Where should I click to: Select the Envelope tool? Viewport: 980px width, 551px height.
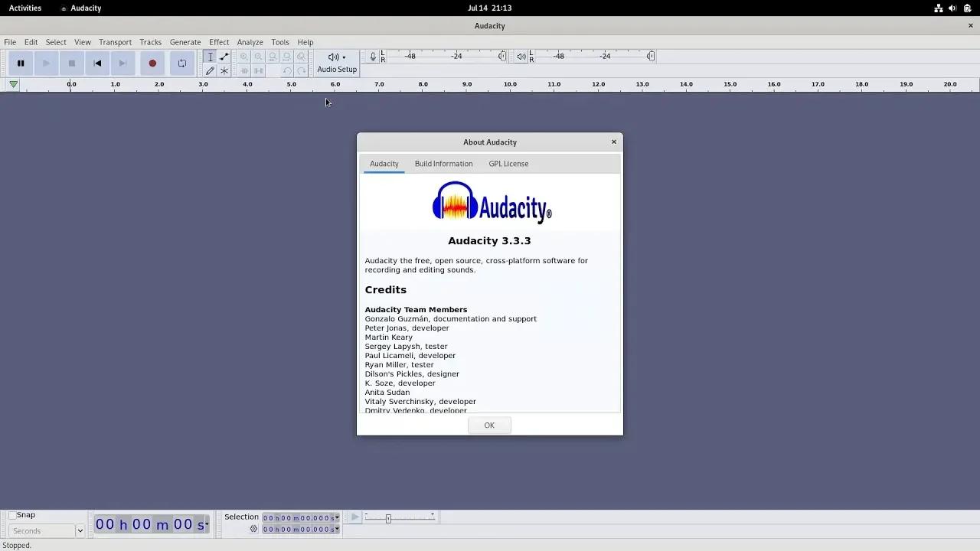224,56
